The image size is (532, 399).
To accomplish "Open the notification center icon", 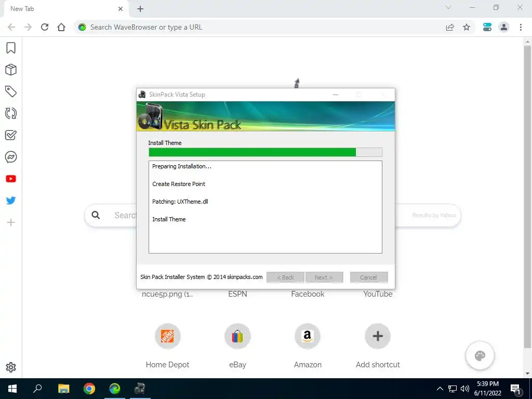I will pyautogui.click(x=516, y=389).
